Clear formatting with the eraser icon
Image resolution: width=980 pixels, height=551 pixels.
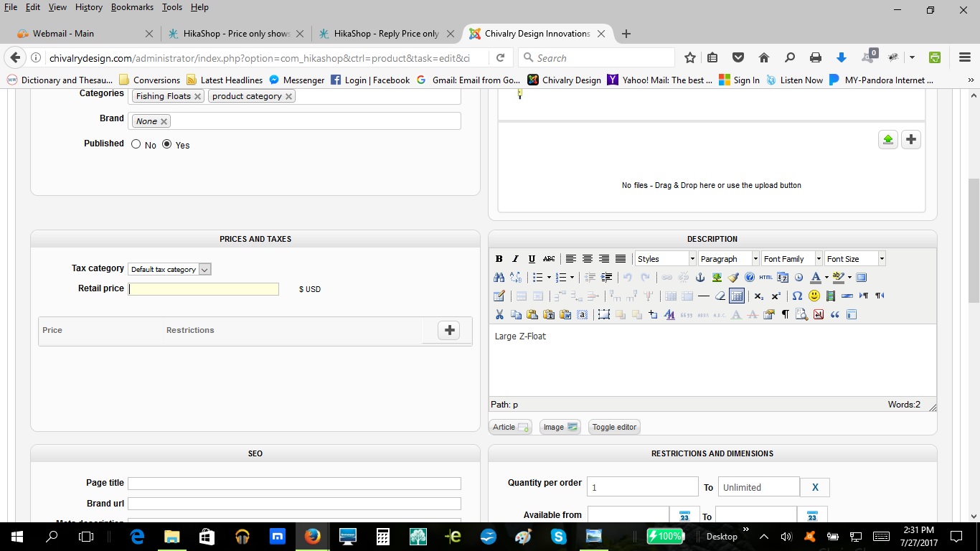point(720,296)
